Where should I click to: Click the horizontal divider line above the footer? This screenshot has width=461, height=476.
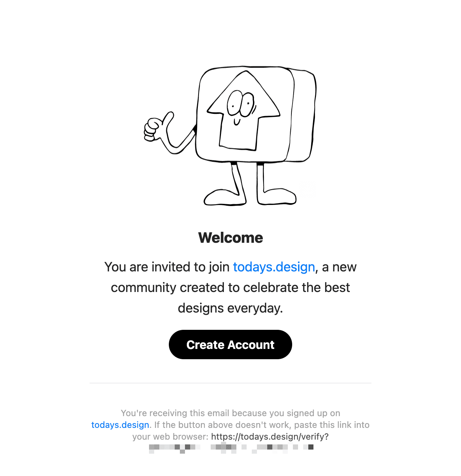coord(230,383)
